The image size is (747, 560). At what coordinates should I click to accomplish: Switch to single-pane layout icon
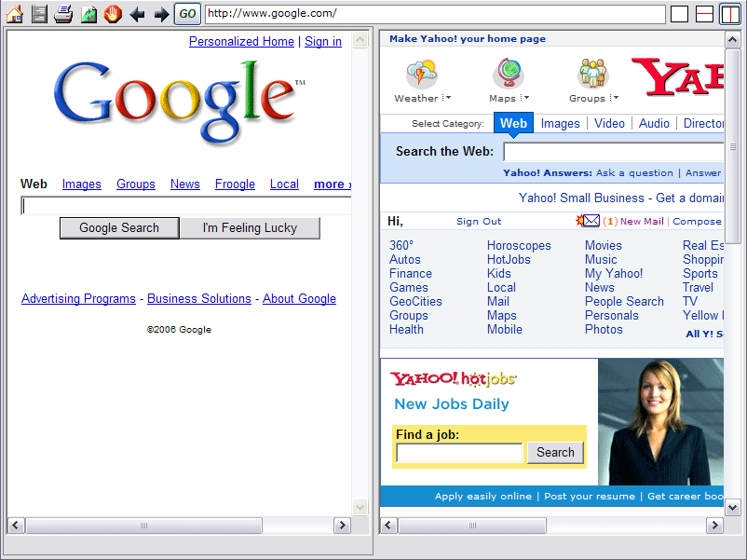679,14
